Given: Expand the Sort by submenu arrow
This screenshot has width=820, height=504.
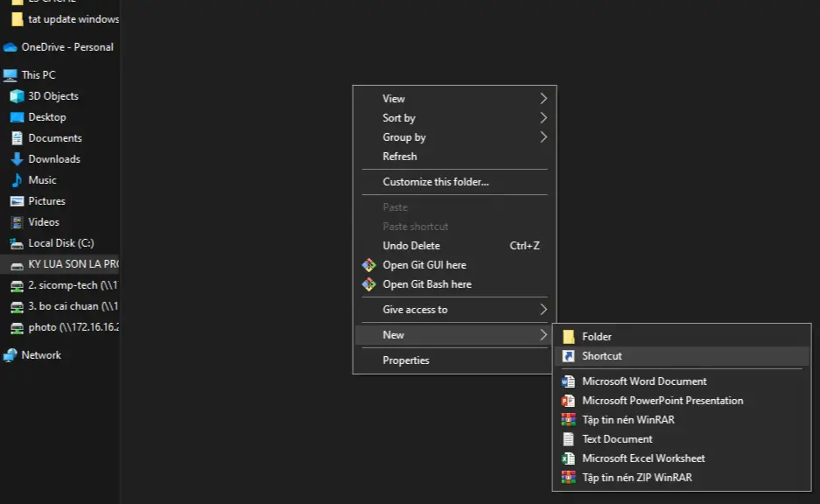Looking at the screenshot, I should 543,118.
